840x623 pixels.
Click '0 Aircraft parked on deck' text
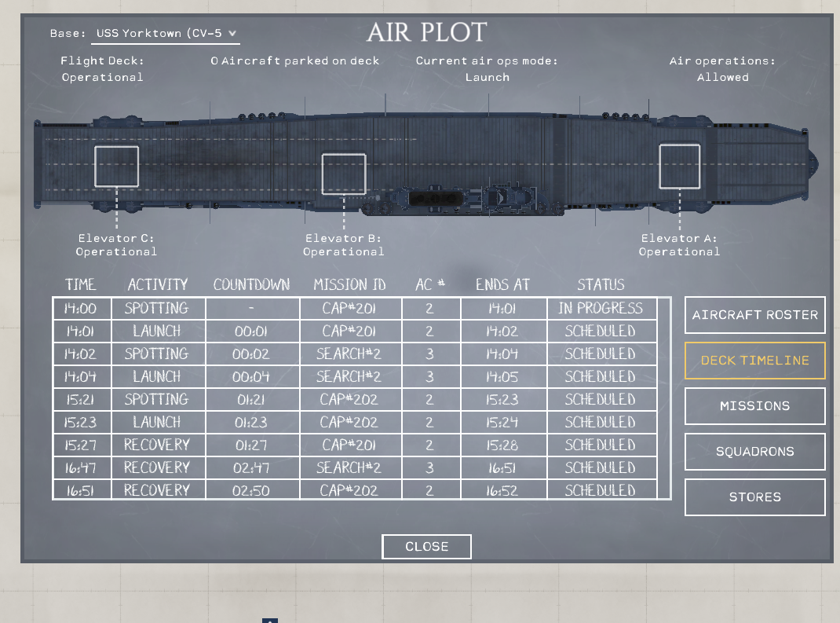click(x=294, y=61)
